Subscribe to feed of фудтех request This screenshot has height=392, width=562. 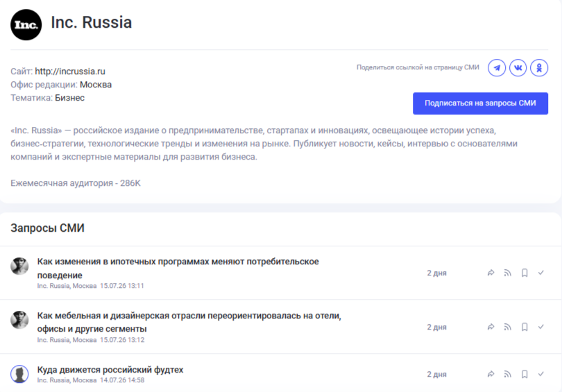[507, 374]
